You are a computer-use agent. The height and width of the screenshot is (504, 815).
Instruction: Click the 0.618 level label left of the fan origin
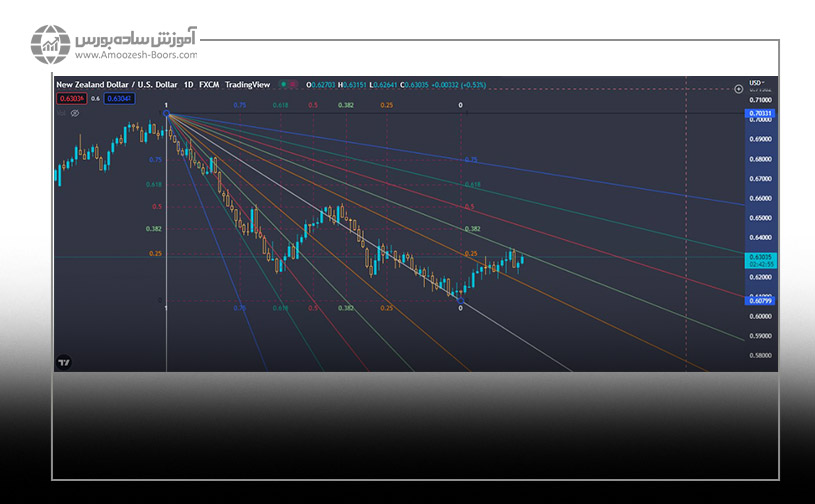click(154, 184)
